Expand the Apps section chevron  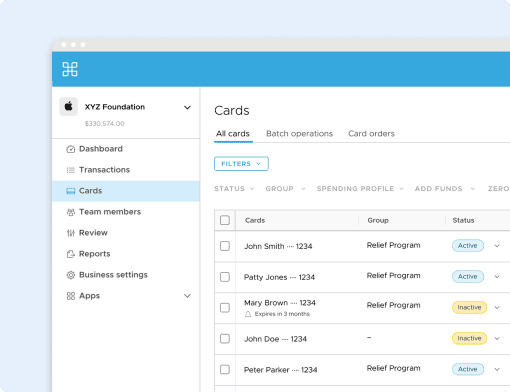(x=187, y=296)
